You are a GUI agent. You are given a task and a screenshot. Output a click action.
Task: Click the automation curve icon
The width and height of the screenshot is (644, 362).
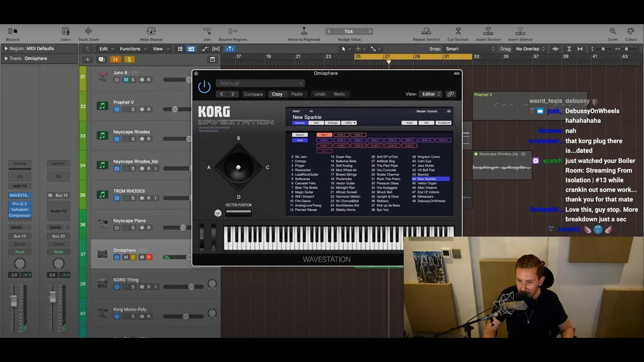point(205,49)
